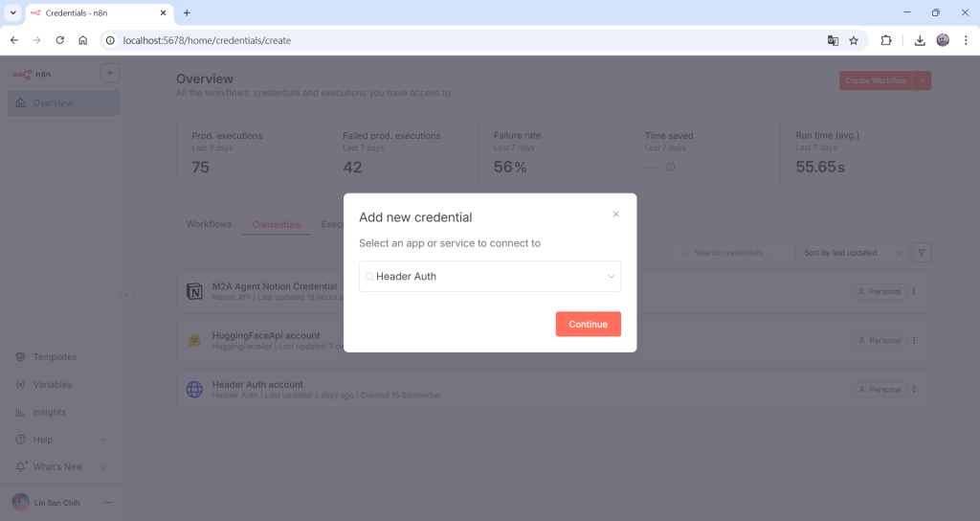The width and height of the screenshot is (980, 521).
Task: Click the search icon in the credential selector
Action: (x=369, y=277)
